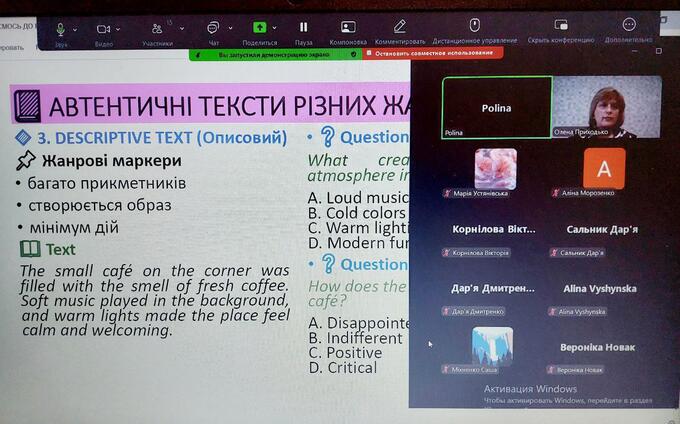Click the red Stop sharing button
Screen dimensions: 680x424
tap(429, 52)
